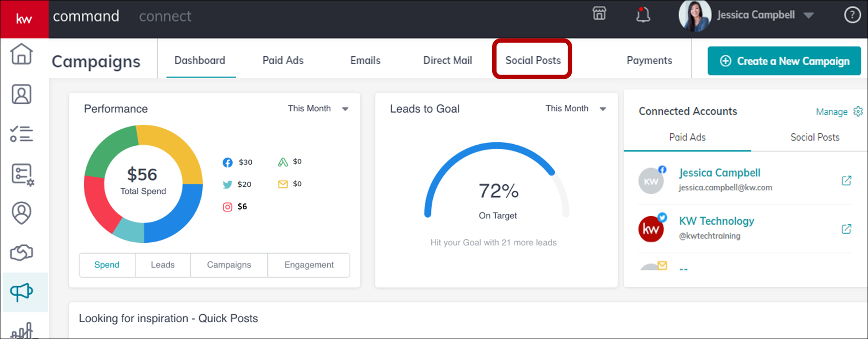Viewport: 868px width, 339px height.
Task: Expand the Jessica Campbell user menu arrow
Action: click(x=808, y=16)
